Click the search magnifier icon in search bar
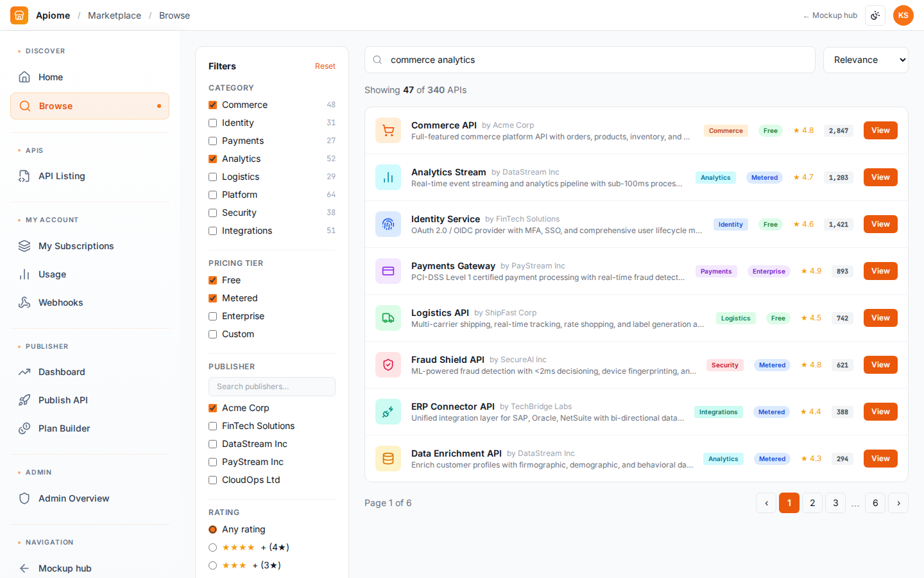This screenshot has width=924, height=578. (x=377, y=60)
